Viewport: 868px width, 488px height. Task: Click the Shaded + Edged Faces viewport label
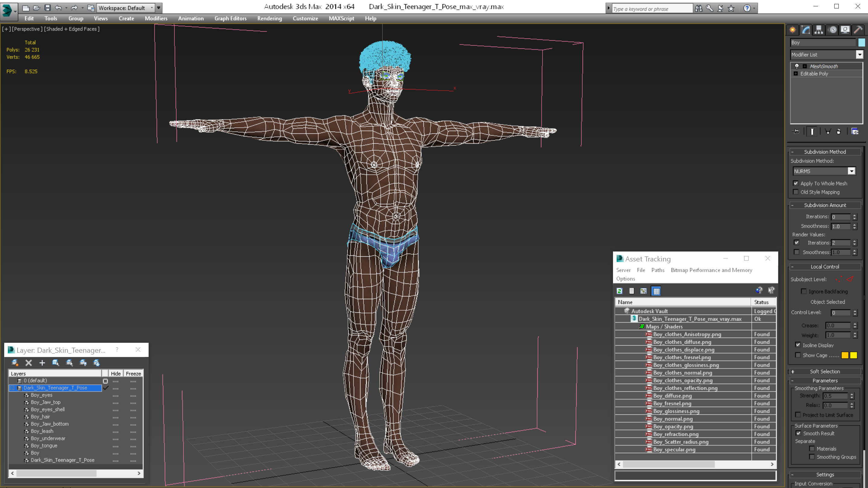72,29
